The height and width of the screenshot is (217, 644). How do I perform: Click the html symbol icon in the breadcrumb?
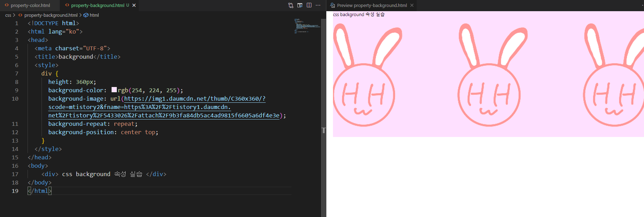click(x=86, y=15)
